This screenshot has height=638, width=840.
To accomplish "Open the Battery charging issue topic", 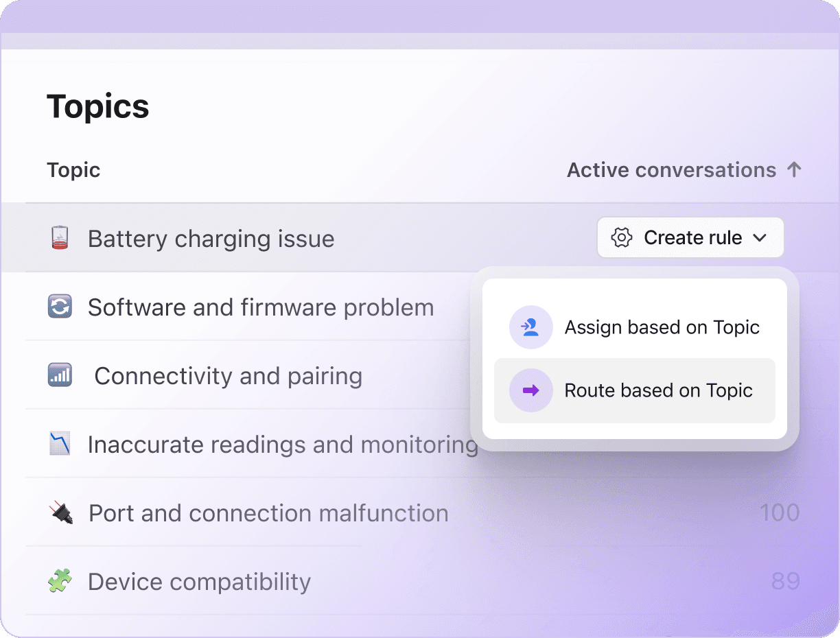I will click(211, 239).
